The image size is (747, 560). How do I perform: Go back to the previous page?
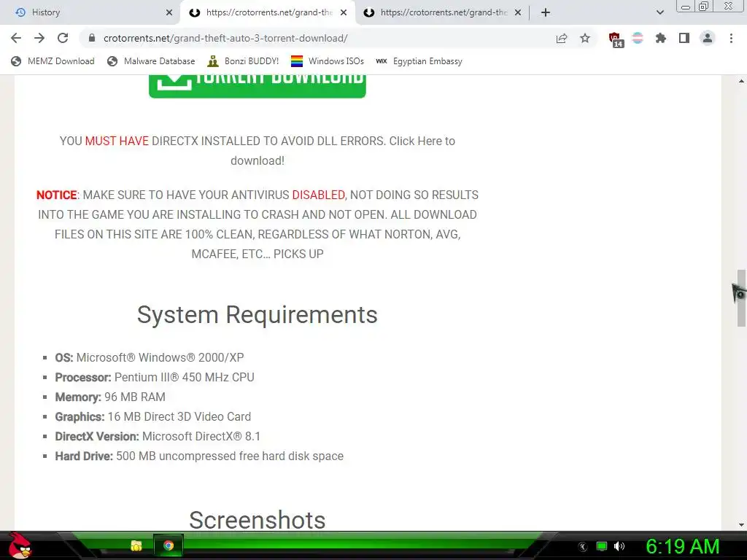[x=16, y=38]
